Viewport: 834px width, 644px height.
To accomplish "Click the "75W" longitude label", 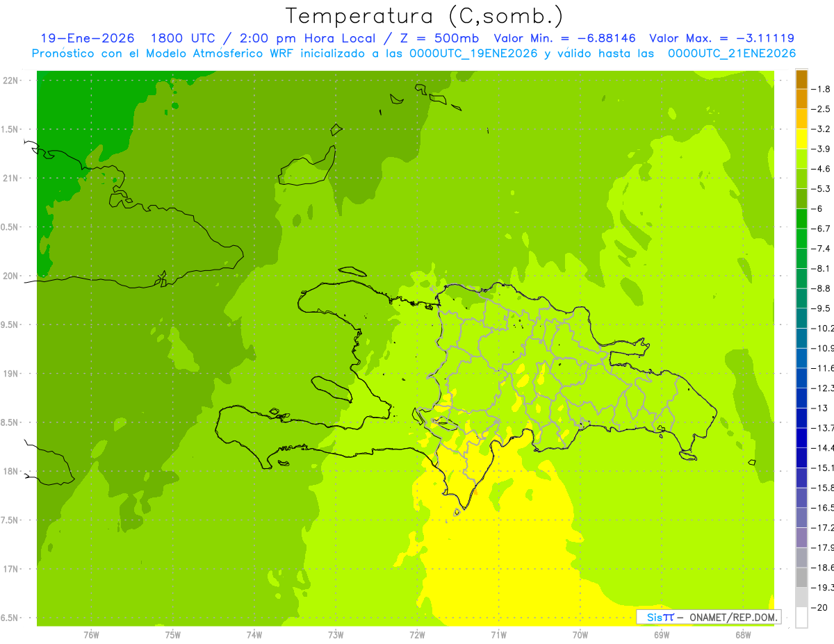I will 173,635.
